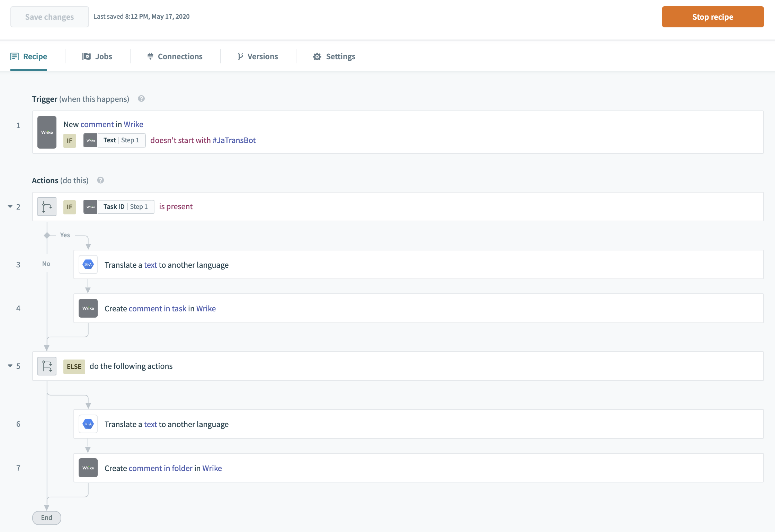The width and height of the screenshot is (775, 532).
Task: Open help icon next to Trigger heading
Action: [x=141, y=99]
